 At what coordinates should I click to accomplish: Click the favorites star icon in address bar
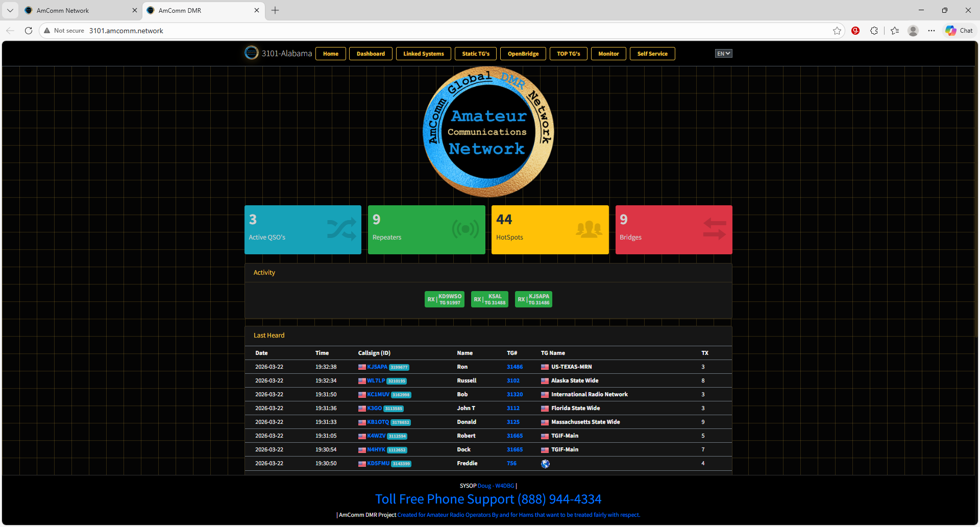point(837,31)
